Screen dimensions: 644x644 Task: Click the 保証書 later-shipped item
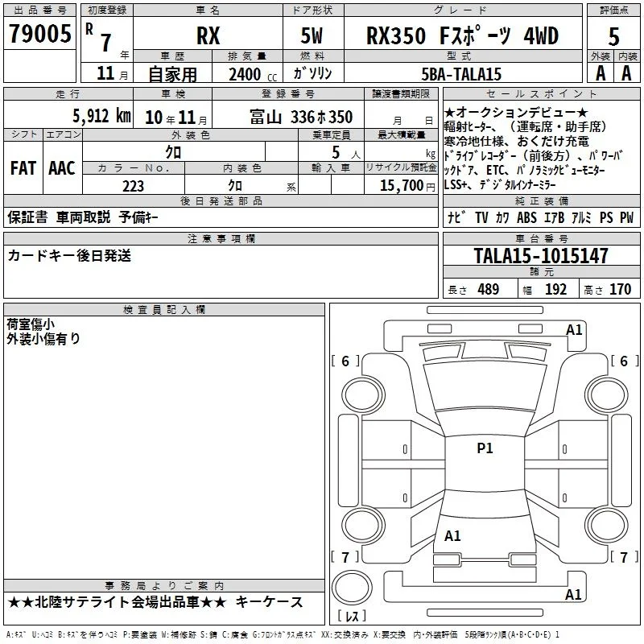click(x=27, y=217)
